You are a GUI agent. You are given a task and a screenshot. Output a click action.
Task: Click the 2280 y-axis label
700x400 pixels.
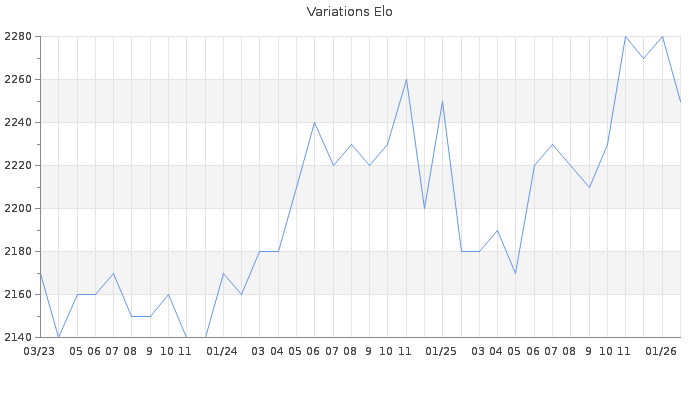17,37
